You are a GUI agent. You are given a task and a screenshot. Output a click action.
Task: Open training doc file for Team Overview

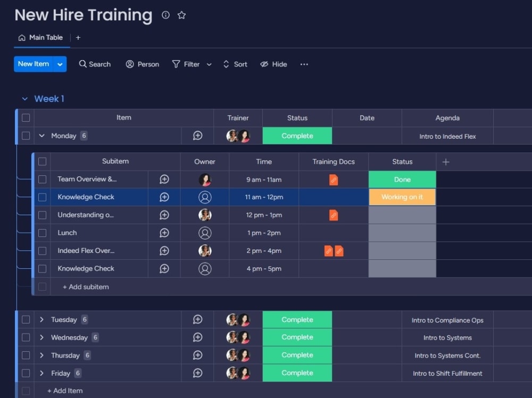tap(334, 180)
